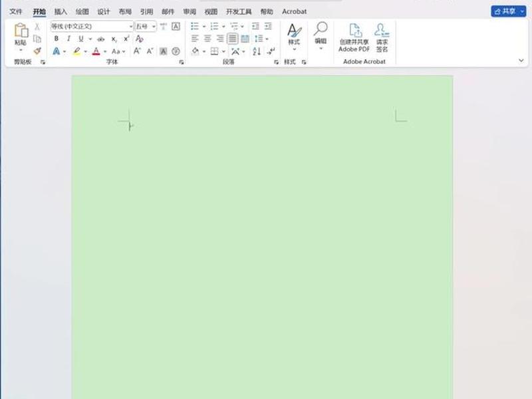Click the Paste clipboard icon

(x=21, y=30)
